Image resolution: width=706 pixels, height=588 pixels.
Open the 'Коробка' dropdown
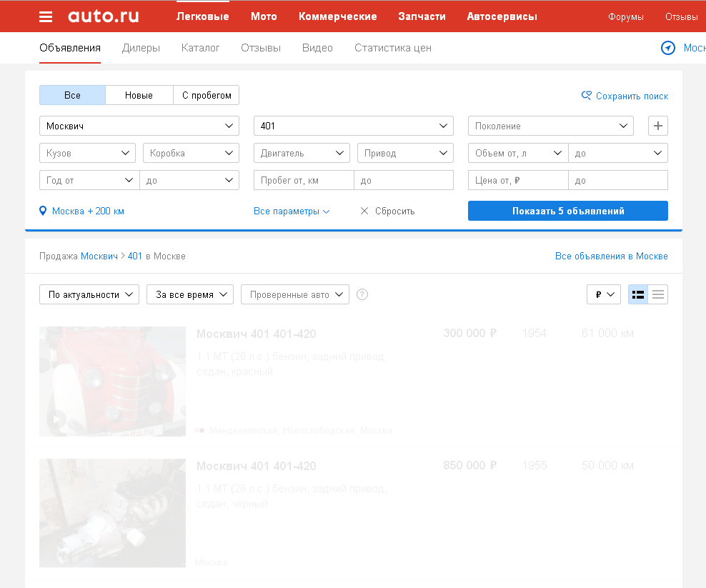191,153
